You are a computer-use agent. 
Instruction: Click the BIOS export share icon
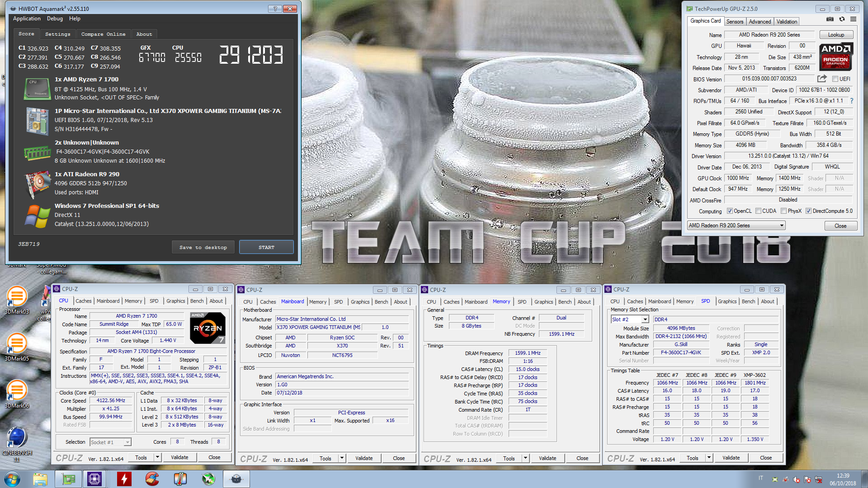tap(822, 79)
